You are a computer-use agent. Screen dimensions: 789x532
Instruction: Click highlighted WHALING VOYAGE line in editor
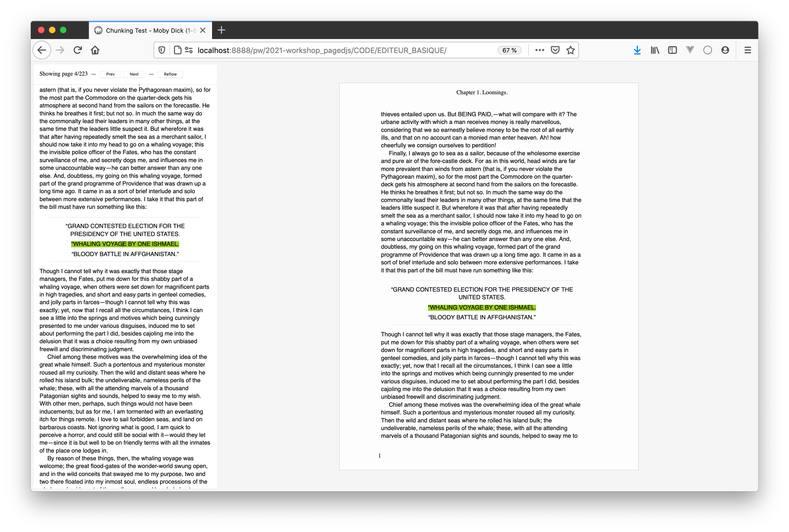click(125, 244)
